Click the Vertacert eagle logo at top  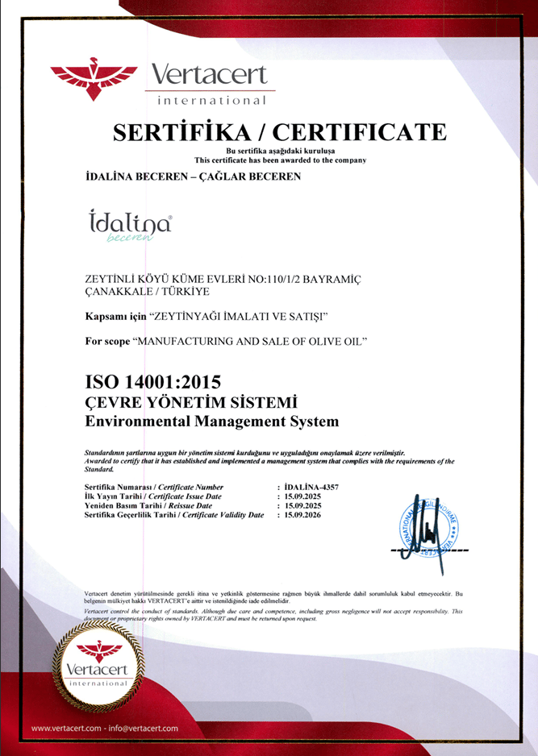(x=94, y=79)
